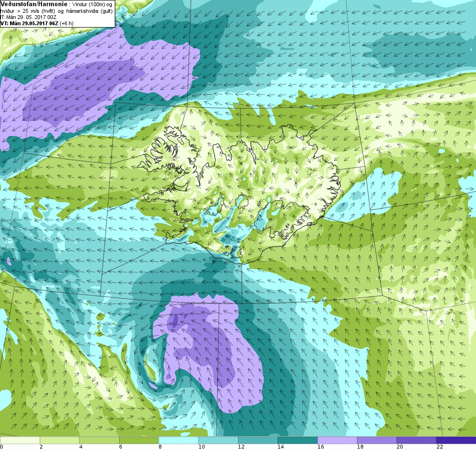Click the legend value "8"
This screenshot has height=450, width=476.
click(x=160, y=447)
